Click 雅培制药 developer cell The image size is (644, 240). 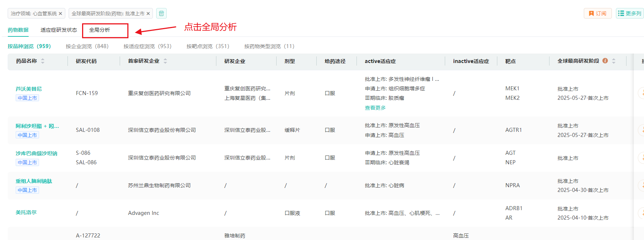click(x=235, y=236)
